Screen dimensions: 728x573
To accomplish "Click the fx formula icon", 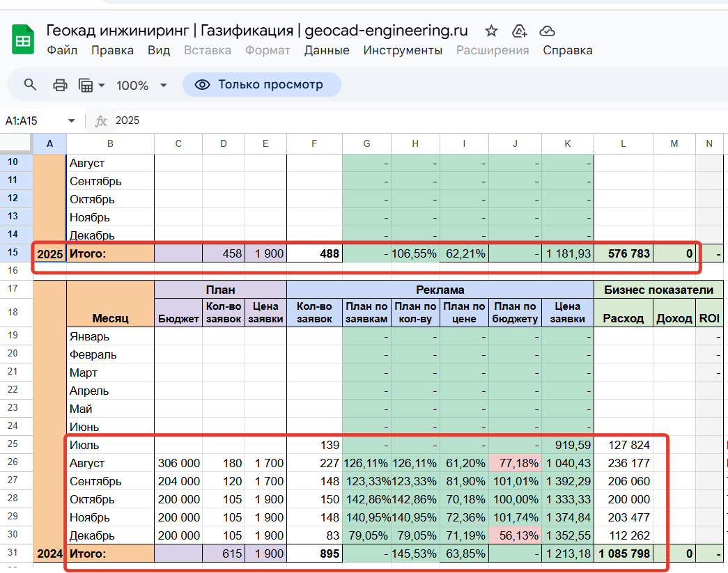I will tap(101, 120).
